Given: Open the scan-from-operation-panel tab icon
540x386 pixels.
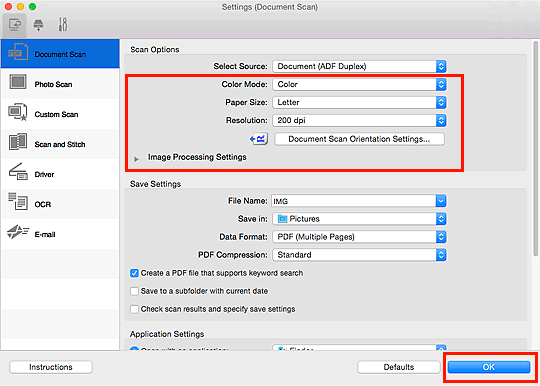Looking at the screenshot, I should click(x=38, y=25).
